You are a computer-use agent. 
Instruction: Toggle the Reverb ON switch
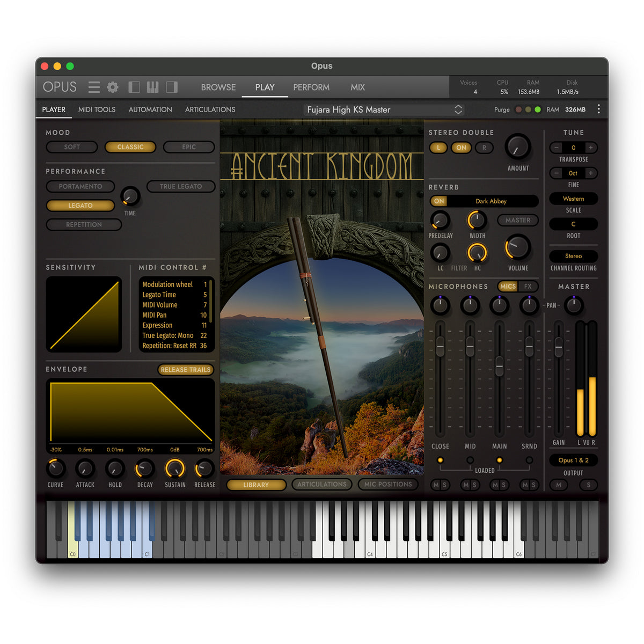(439, 201)
